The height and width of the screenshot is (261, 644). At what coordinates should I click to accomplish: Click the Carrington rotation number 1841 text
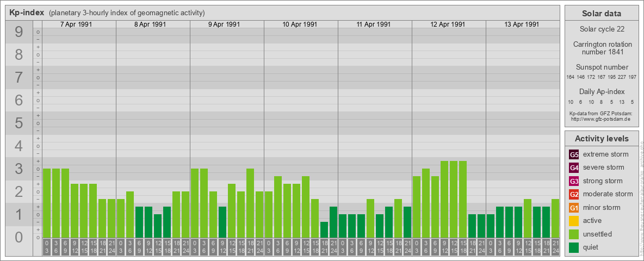(602, 48)
